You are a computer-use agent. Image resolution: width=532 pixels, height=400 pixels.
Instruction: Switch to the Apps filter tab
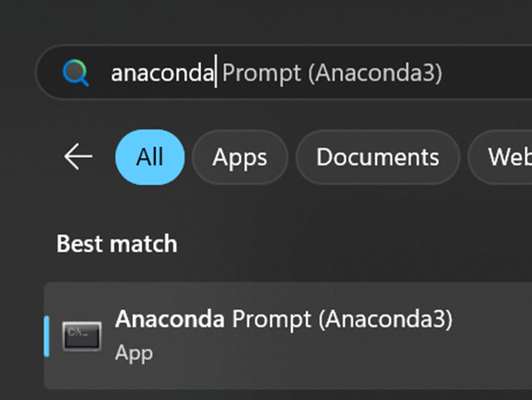pyautogui.click(x=240, y=157)
